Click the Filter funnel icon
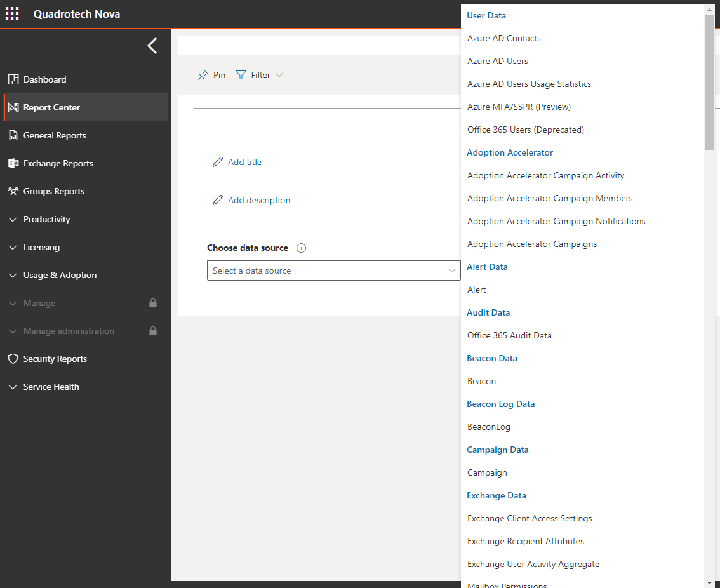 [x=241, y=75]
